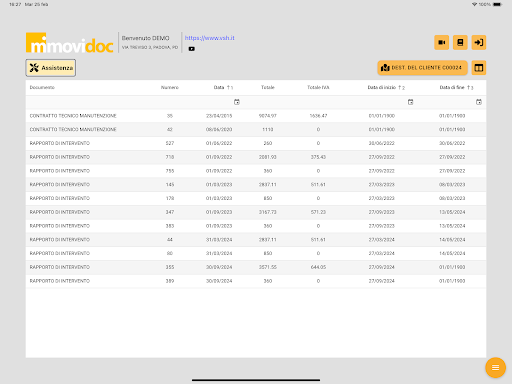Select RAPPORTO DI INTERVENTO row number 80
The width and height of the screenshot is (512, 384).
tap(256, 253)
